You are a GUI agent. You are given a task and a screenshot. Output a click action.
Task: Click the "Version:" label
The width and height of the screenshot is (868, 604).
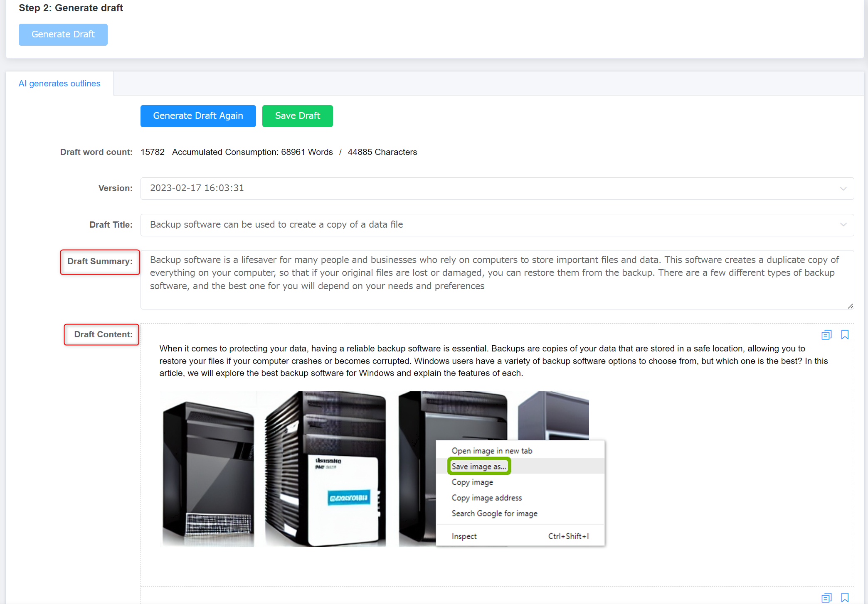116,188
